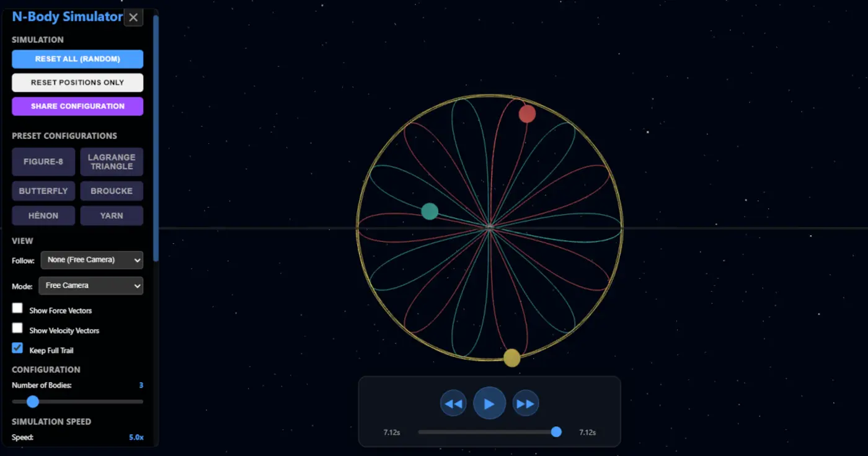
Task: Adjust the Number of Bodies slider
Action: (32, 401)
